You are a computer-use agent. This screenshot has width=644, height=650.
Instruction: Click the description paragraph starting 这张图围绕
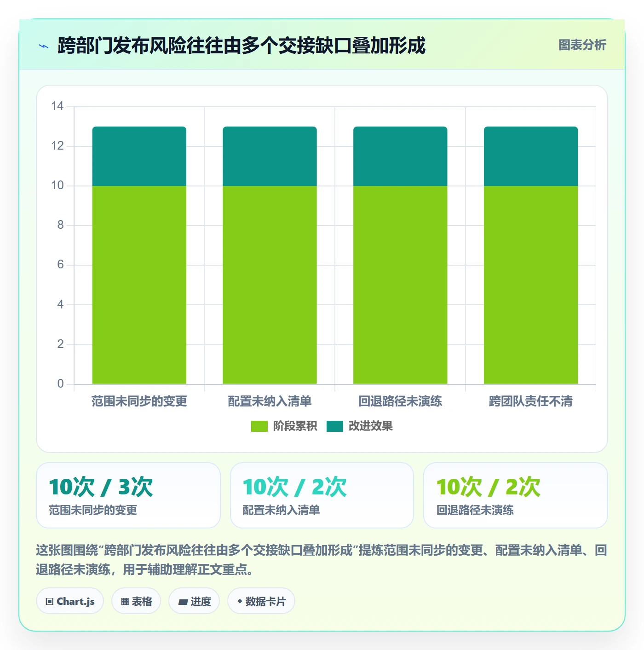[322, 560]
